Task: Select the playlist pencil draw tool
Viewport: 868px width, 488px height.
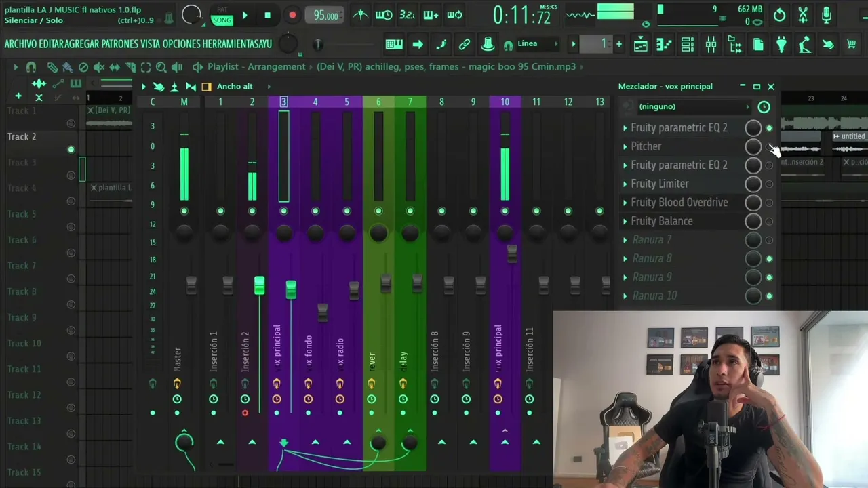Action: [52, 67]
